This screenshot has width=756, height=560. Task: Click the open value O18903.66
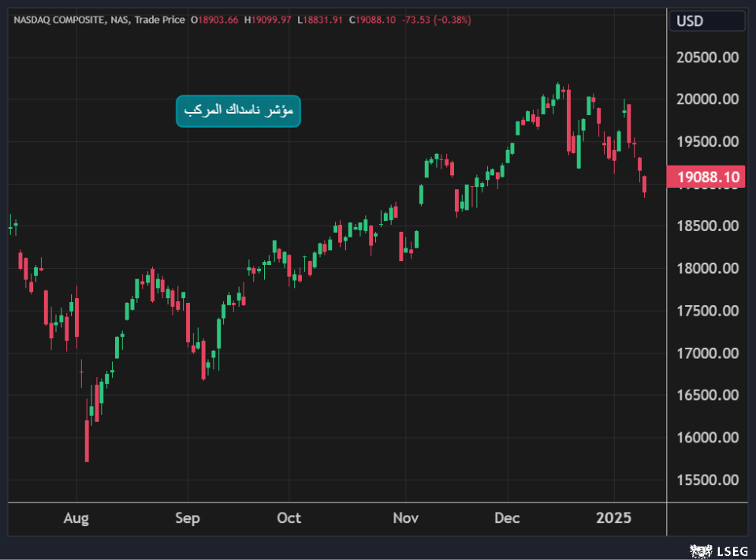(x=216, y=20)
